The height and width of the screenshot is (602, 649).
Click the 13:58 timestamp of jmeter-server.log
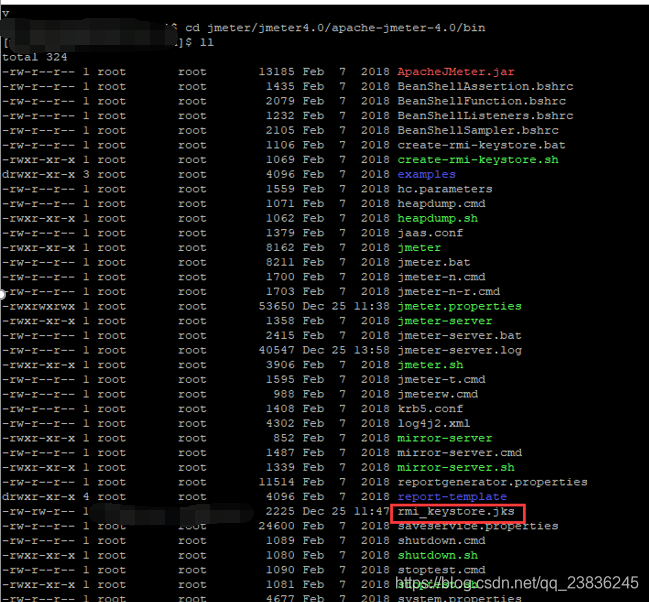[x=371, y=350]
